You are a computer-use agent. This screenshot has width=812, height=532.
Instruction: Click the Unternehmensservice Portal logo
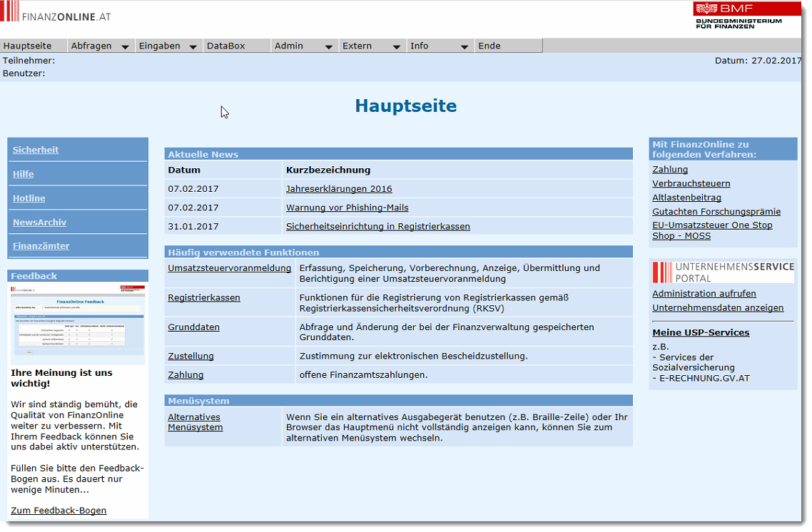(x=723, y=272)
